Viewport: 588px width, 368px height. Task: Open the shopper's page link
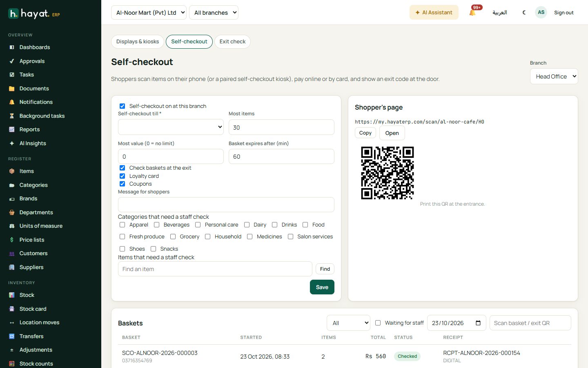tap(392, 133)
